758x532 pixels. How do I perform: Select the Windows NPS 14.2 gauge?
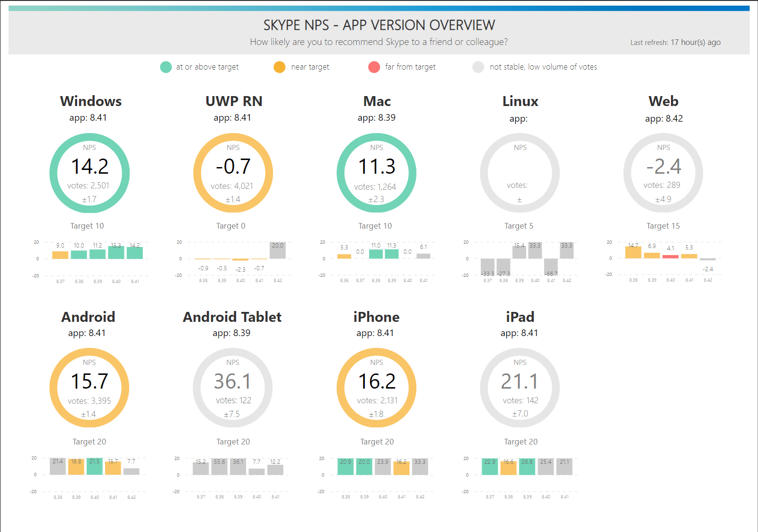coord(89,173)
